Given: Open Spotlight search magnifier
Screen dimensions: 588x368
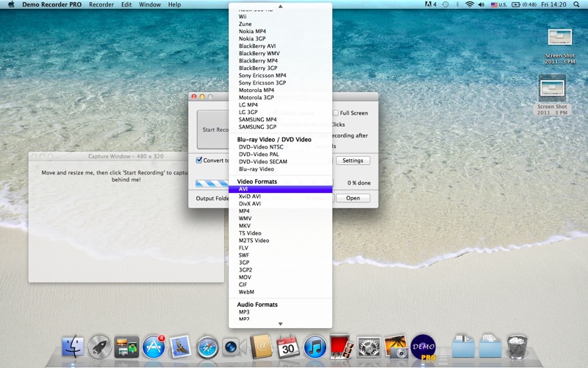Looking at the screenshot, I should click(x=576, y=4).
